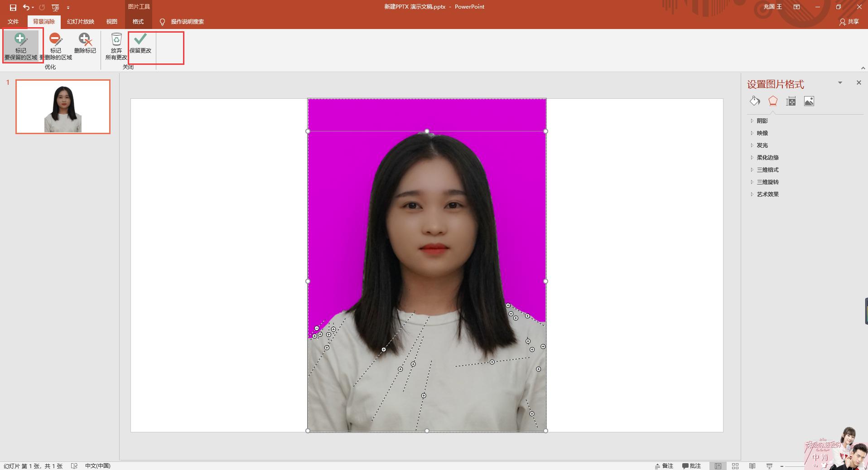Switch to 幻灯片浏览 view in status bar

coord(735,466)
